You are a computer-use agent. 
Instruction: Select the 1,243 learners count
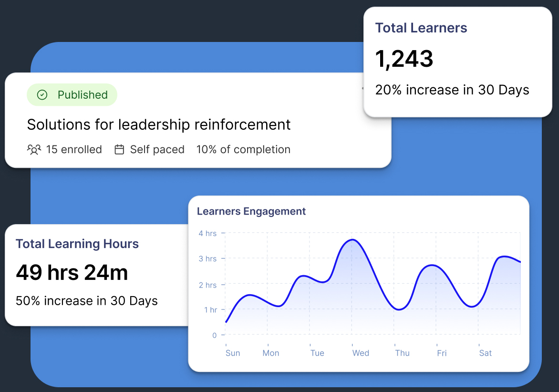tap(404, 60)
